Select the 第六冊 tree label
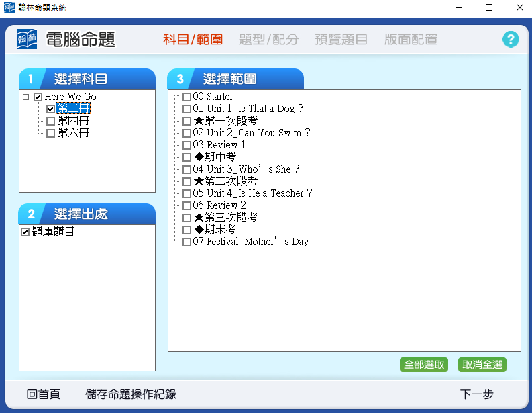This screenshot has height=413, width=532. coord(73,133)
